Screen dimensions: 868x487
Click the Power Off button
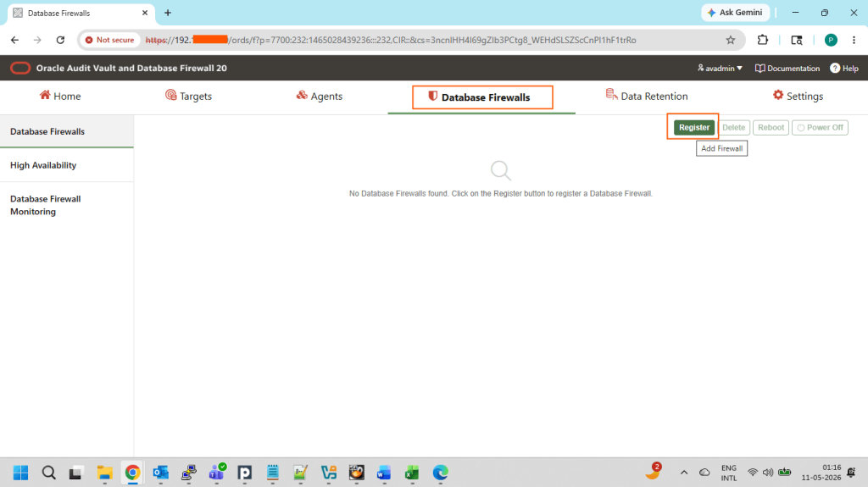point(820,127)
